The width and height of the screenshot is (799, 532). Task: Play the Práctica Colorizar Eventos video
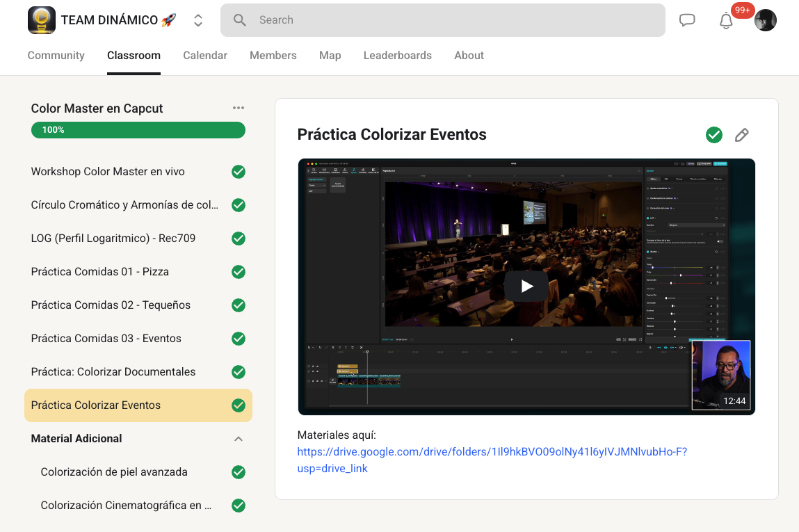pos(526,287)
